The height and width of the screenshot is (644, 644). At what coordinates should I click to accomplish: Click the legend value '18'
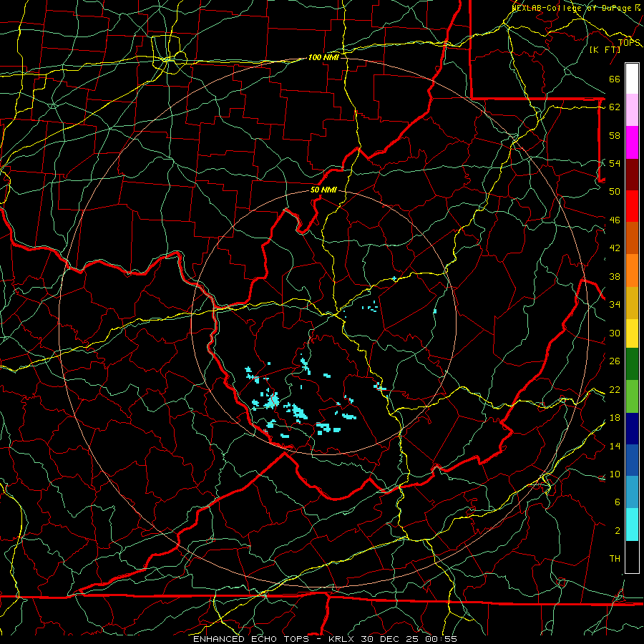click(615, 418)
